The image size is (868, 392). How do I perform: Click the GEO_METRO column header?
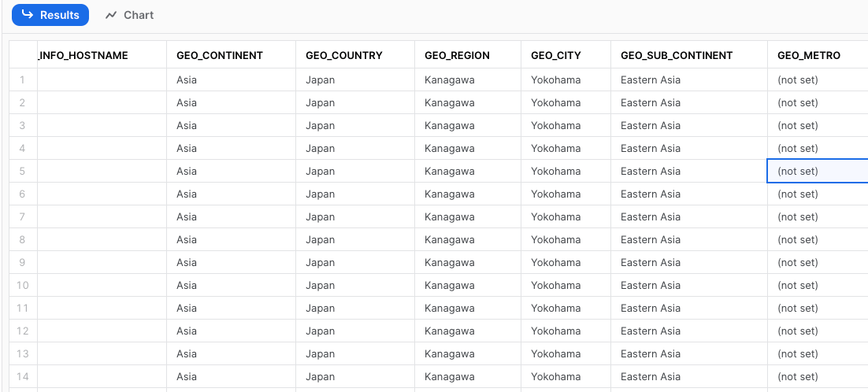coord(818,55)
